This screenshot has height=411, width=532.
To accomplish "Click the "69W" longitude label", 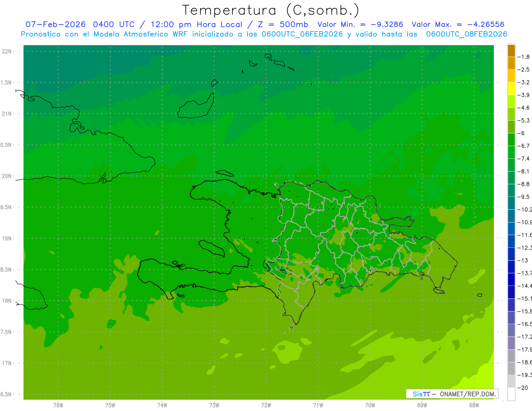I will coord(422,405).
